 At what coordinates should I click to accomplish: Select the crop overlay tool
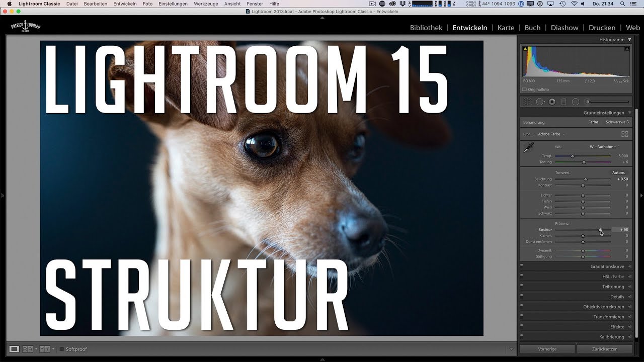[527, 102]
